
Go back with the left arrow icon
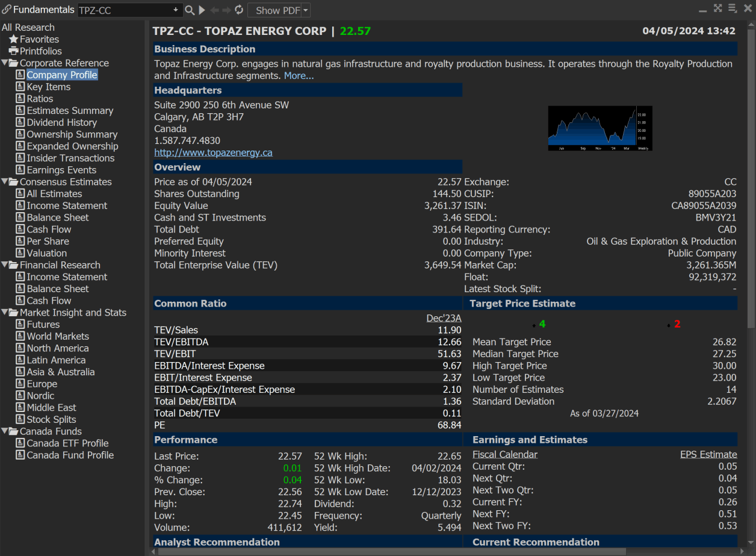[214, 10]
